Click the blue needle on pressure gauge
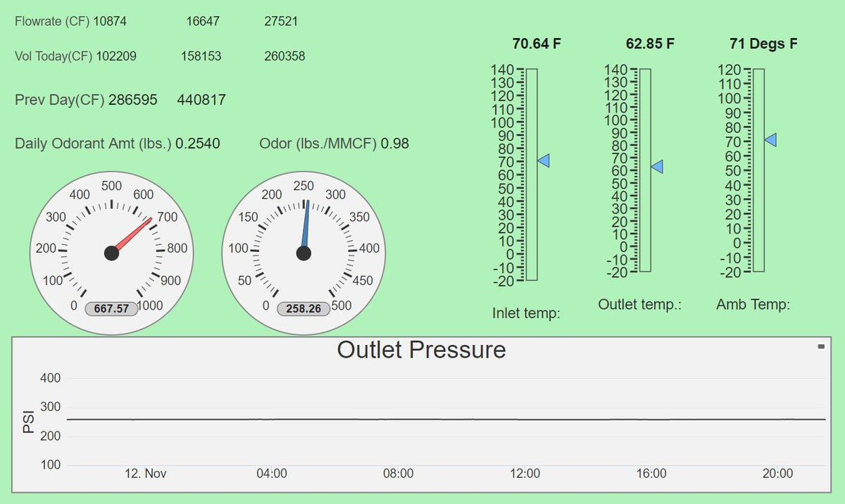845x504 pixels. tap(306, 227)
